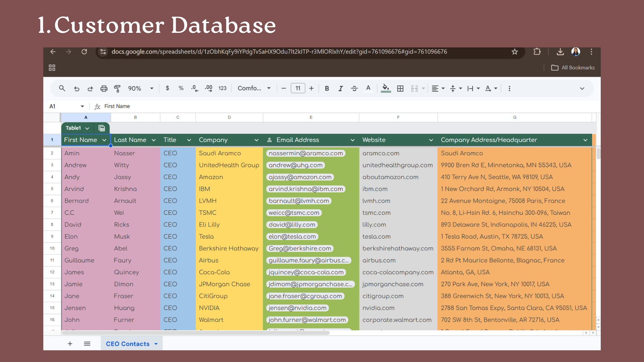Open the fill color picker

[386, 88]
